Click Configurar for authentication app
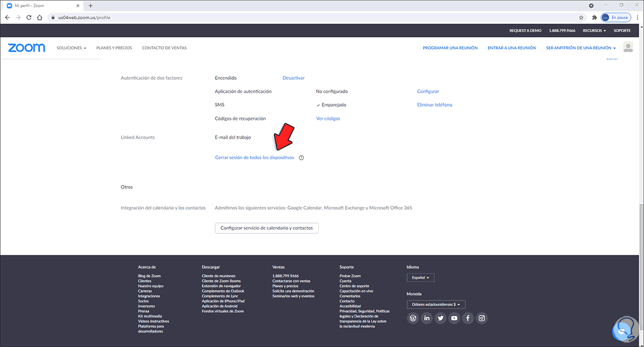The height and width of the screenshot is (347, 644). tap(428, 91)
